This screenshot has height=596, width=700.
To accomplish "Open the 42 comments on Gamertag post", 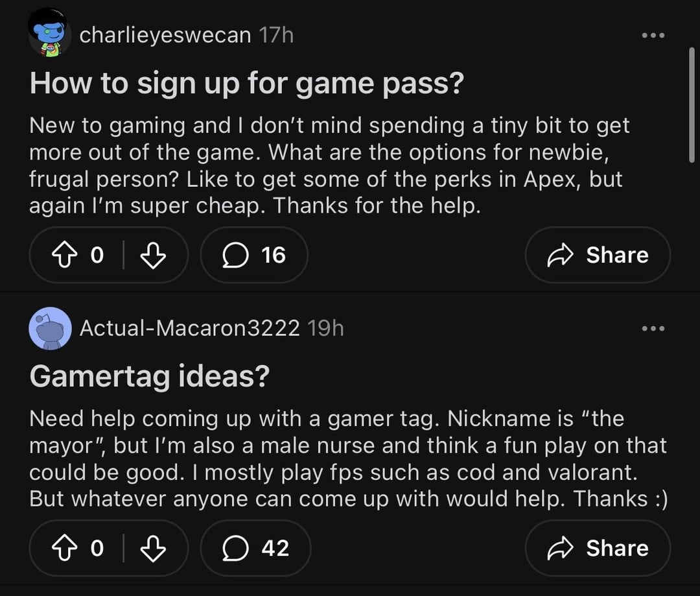I will [x=255, y=549].
